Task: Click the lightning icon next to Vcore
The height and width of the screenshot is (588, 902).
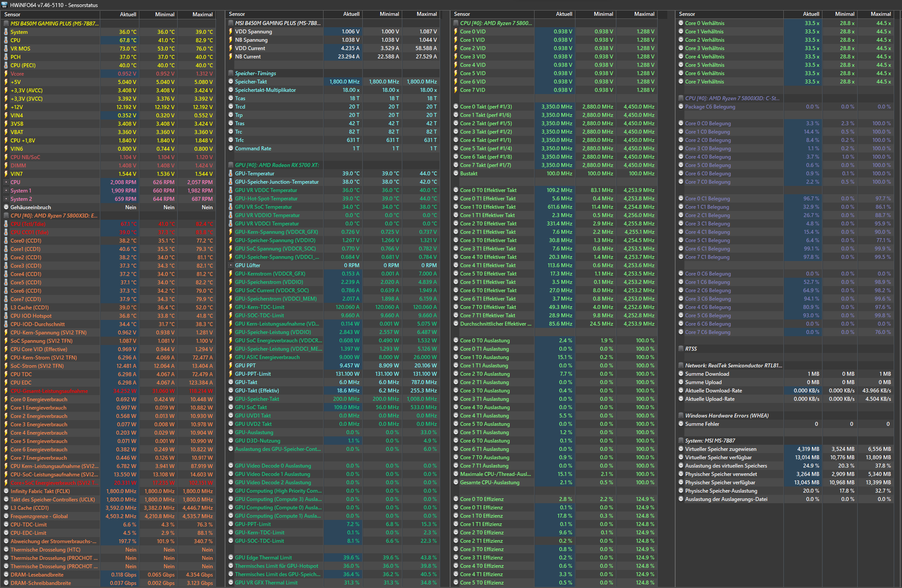Action: (x=6, y=74)
